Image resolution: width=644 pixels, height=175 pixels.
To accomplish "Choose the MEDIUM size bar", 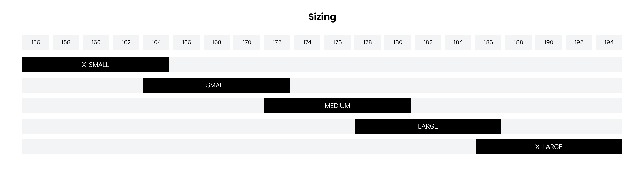I will pyautogui.click(x=337, y=106).
